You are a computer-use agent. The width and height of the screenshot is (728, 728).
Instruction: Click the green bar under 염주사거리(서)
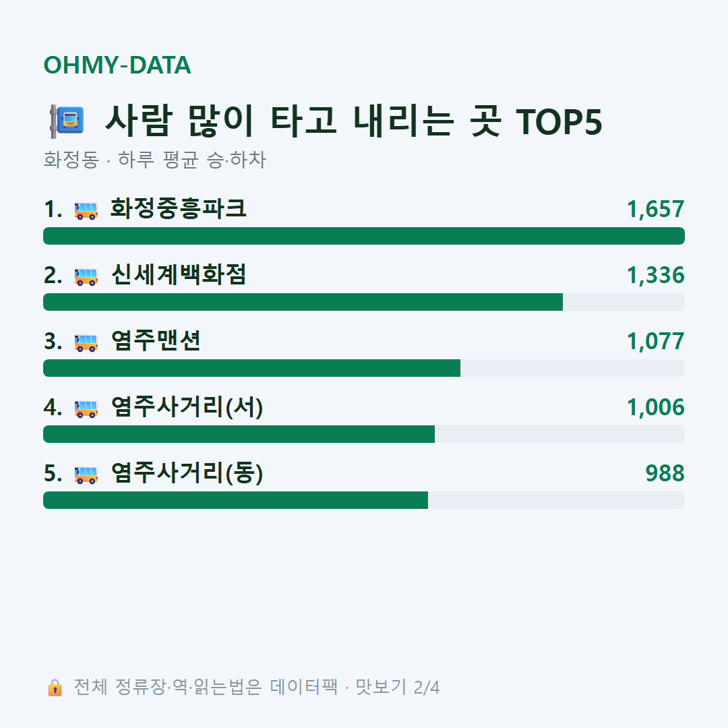239,434
